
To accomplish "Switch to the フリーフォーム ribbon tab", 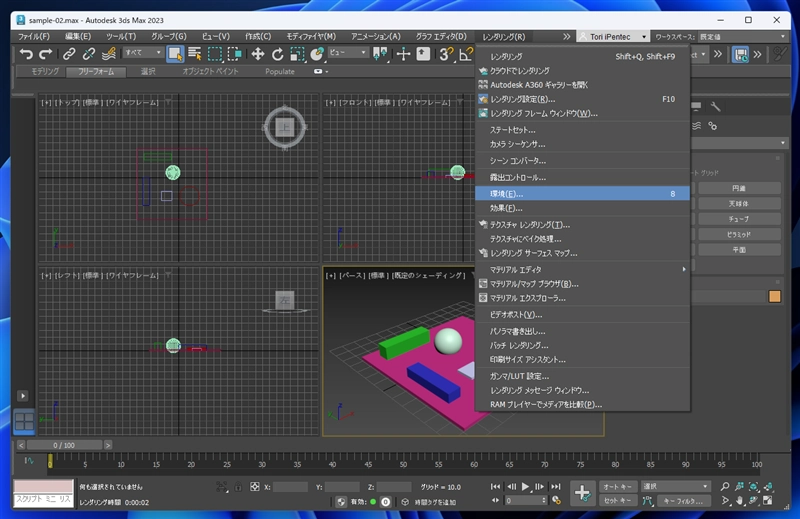I will [x=96, y=72].
